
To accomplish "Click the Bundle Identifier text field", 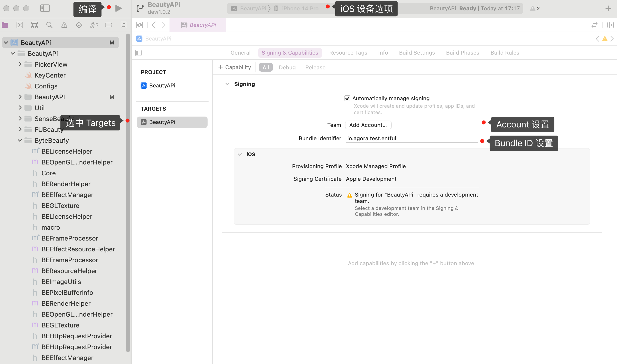I will pyautogui.click(x=412, y=138).
